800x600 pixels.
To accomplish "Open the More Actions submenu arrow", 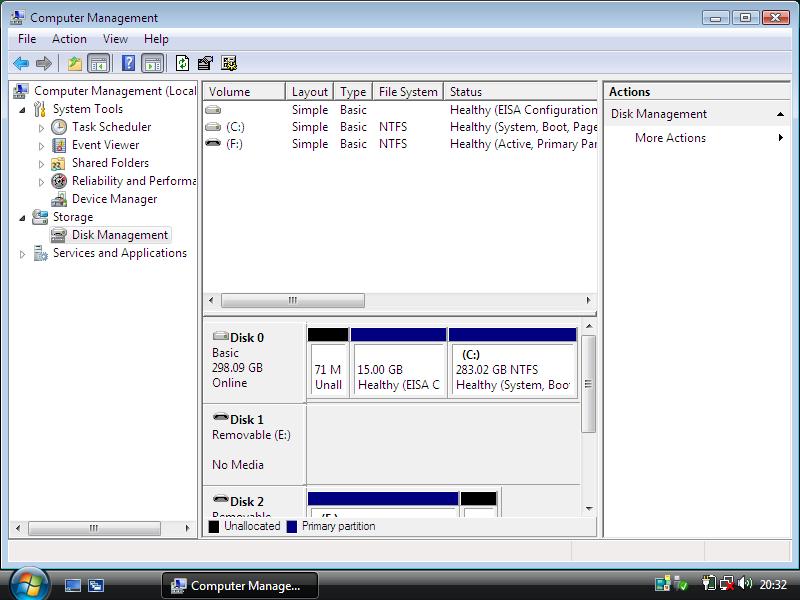I will pyautogui.click(x=781, y=138).
